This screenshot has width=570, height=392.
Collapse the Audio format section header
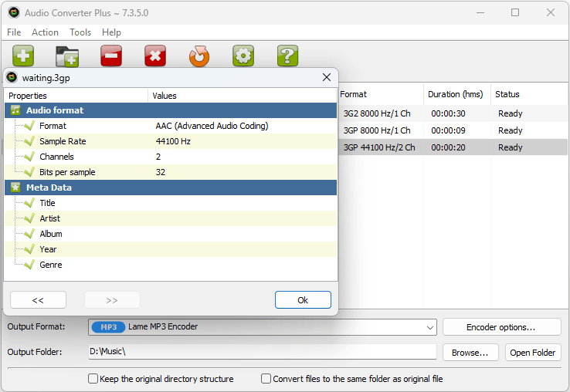click(x=171, y=110)
